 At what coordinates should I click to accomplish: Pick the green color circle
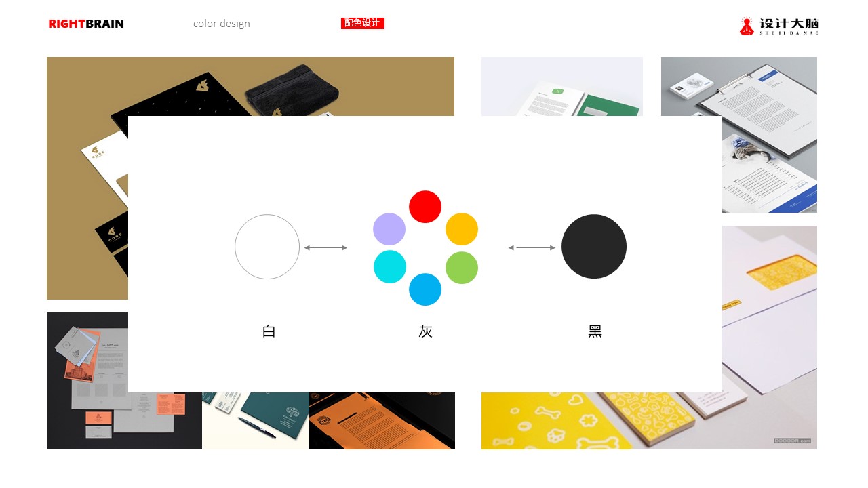(x=462, y=268)
